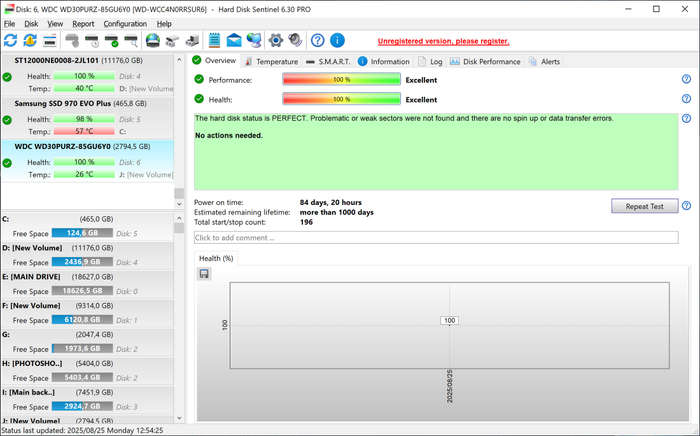Image resolution: width=700 pixels, height=436 pixels.
Task: Click the networked computer globe icon
Action: pos(254,41)
